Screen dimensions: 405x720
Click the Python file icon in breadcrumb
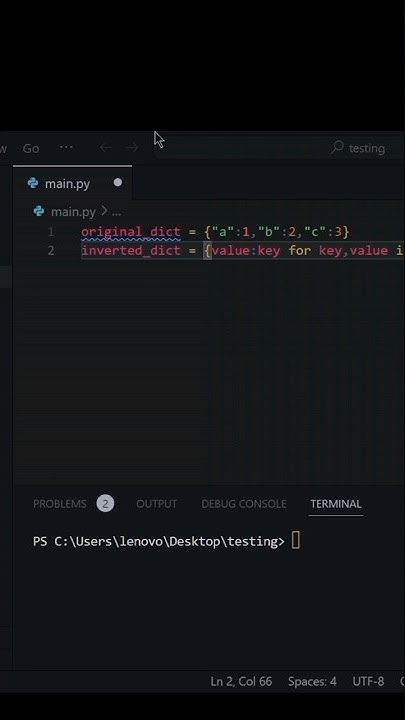(x=39, y=211)
